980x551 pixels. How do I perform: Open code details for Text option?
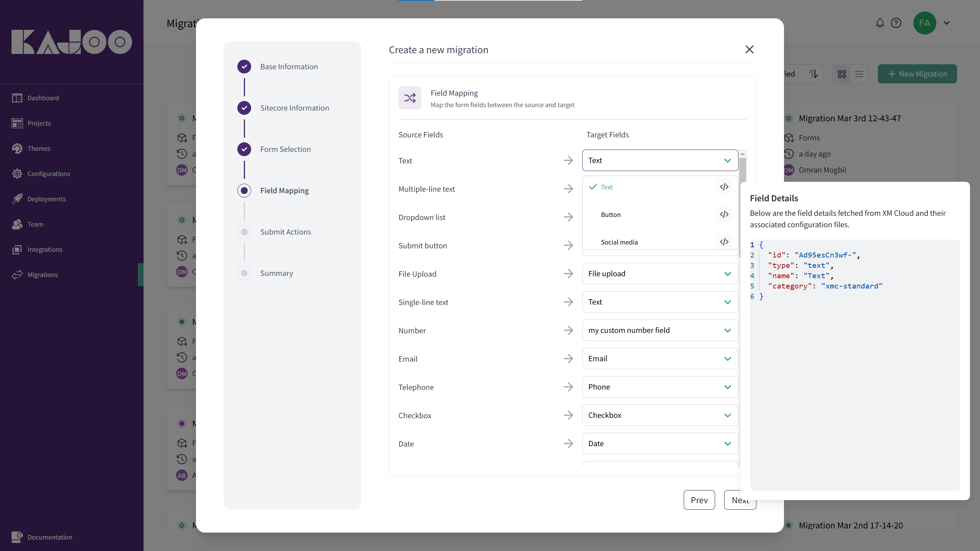(x=724, y=187)
